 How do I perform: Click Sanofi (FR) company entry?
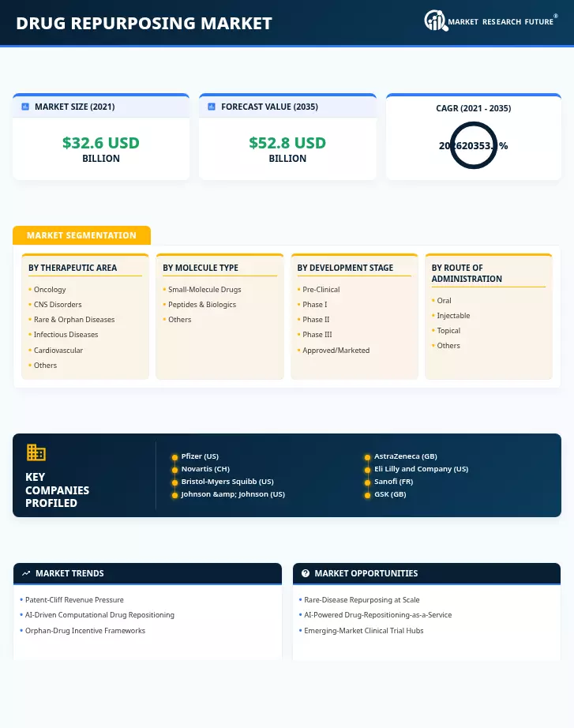[394, 482]
